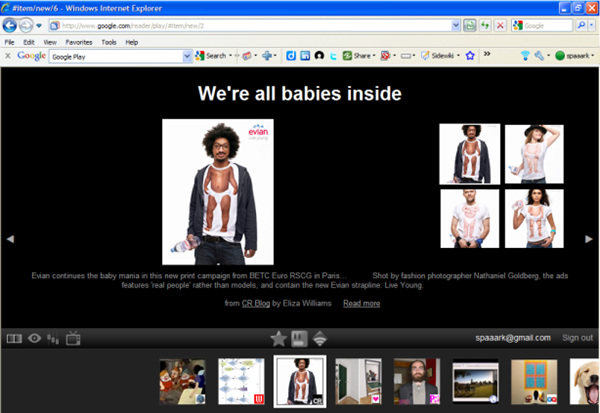
Task: Click the magnifier search button
Action: click(x=581, y=26)
